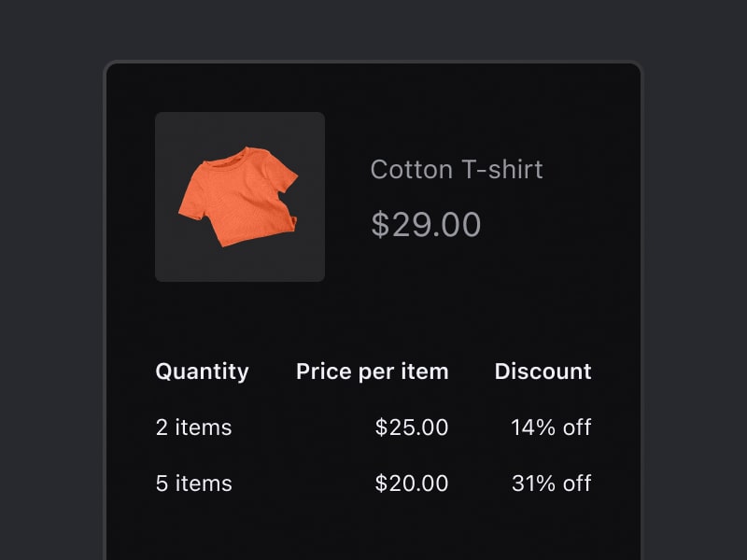Viewport: 747px width, 560px height.
Task: Click the Price per item column header
Action: (x=372, y=371)
